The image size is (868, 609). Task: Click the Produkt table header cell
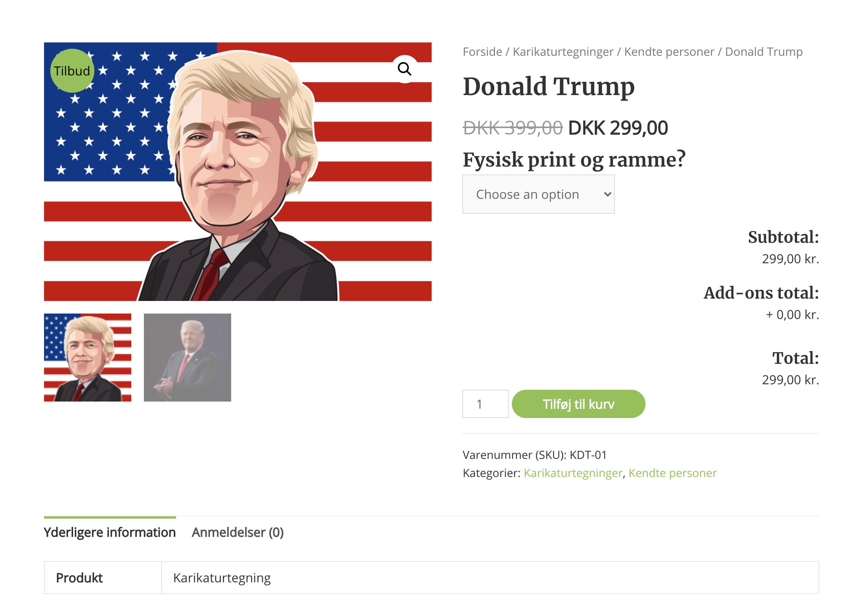(x=103, y=578)
